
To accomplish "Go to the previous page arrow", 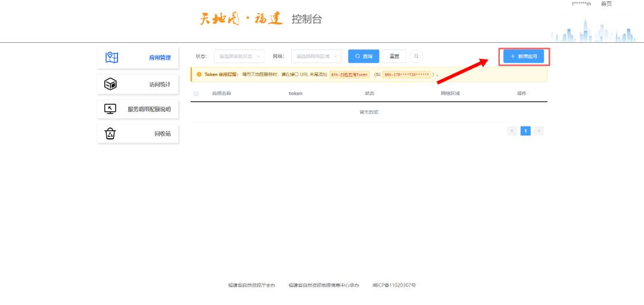I will pos(512,131).
